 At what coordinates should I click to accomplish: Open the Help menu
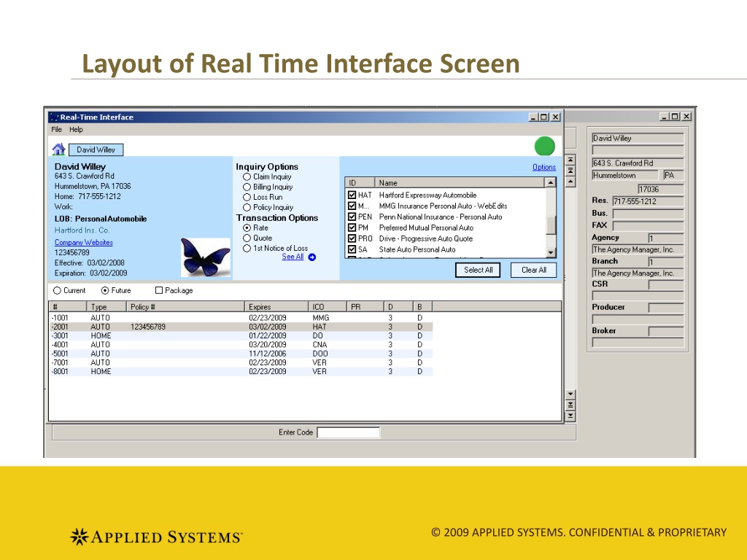(x=76, y=130)
